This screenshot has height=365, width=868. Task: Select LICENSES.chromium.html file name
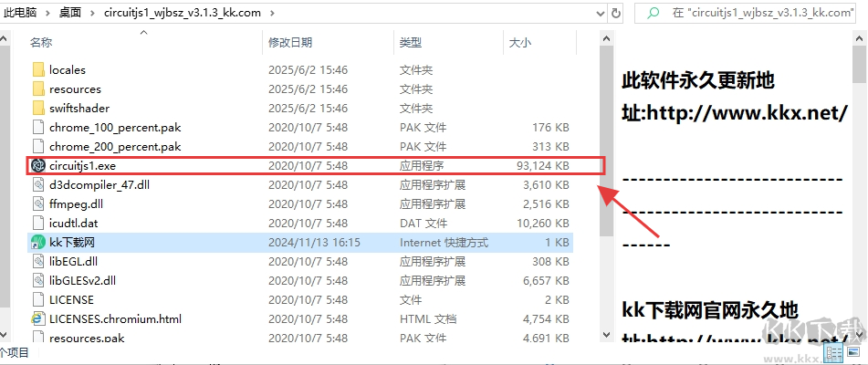pos(115,318)
